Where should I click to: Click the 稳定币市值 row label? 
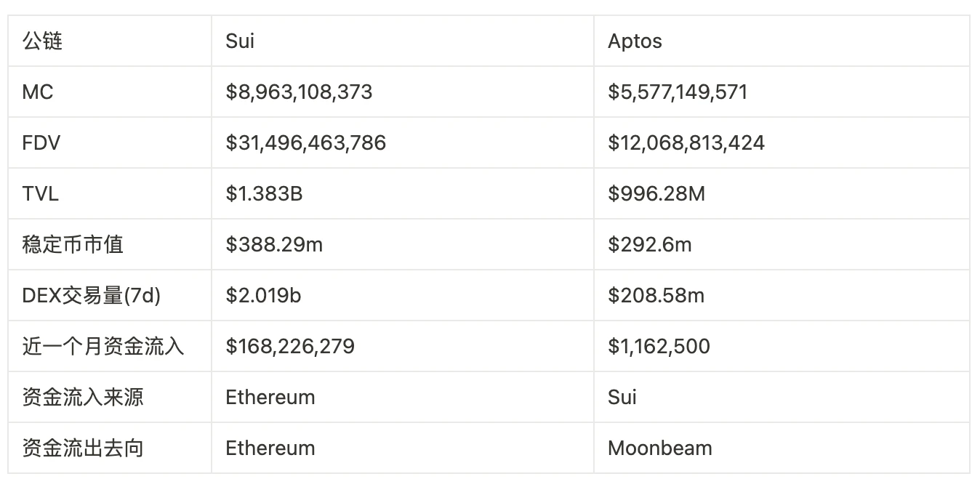click(73, 245)
